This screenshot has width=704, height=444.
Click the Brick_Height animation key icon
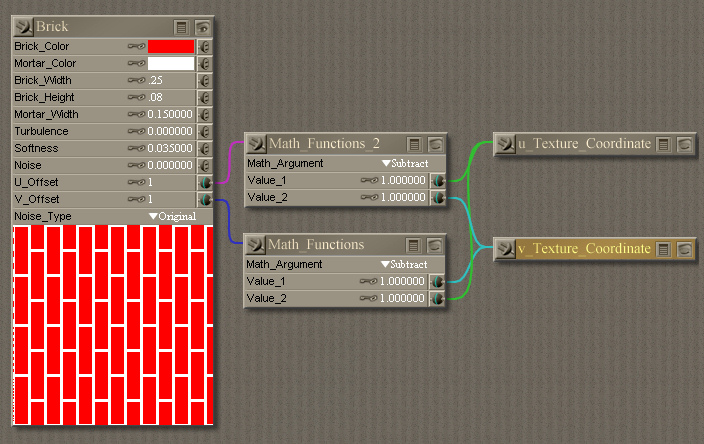pos(136,97)
